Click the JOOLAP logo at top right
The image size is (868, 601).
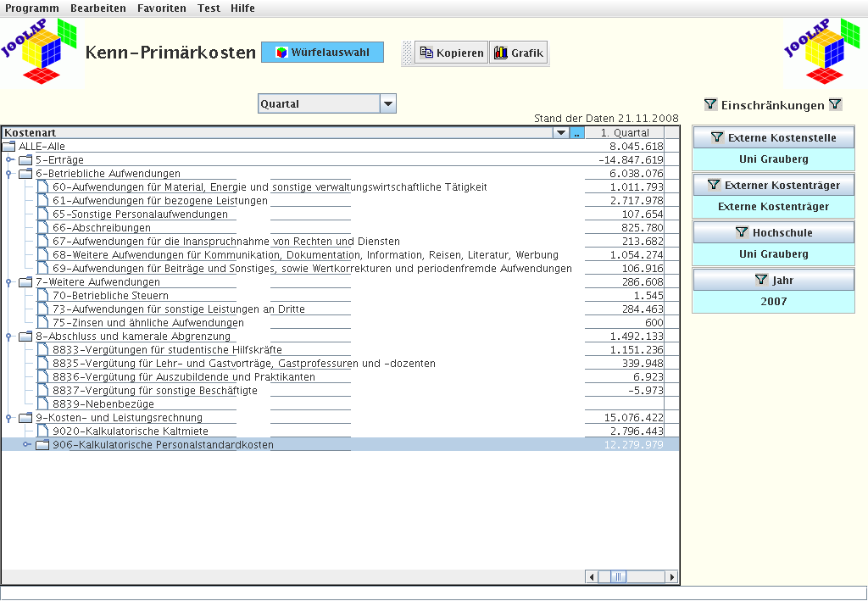point(821,52)
